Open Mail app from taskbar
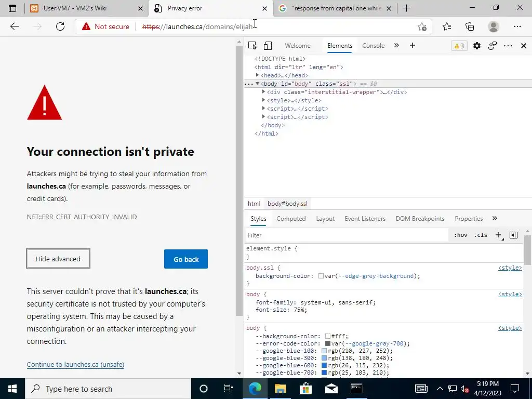 [x=331, y=389]
